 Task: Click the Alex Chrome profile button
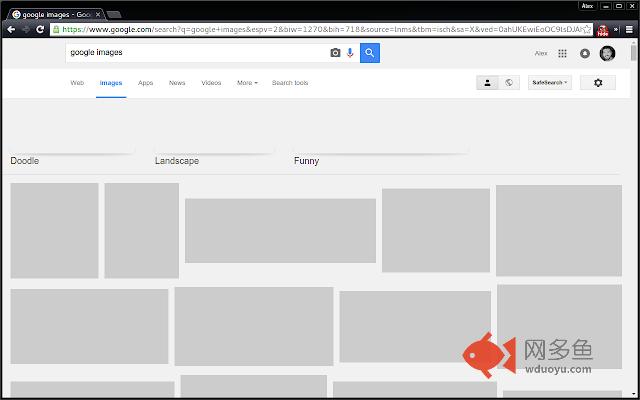[587, 6]
